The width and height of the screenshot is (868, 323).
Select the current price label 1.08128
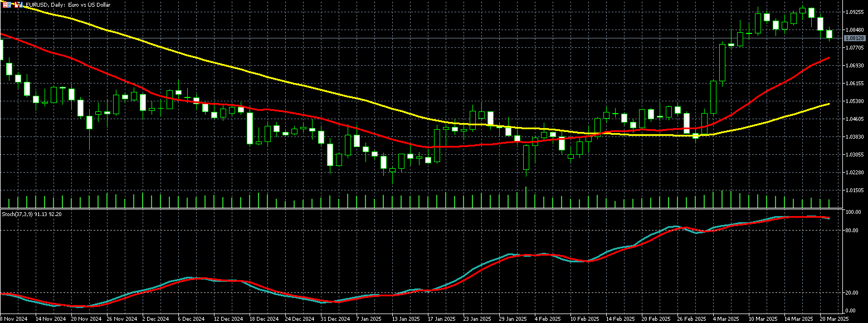click(854, 38)
